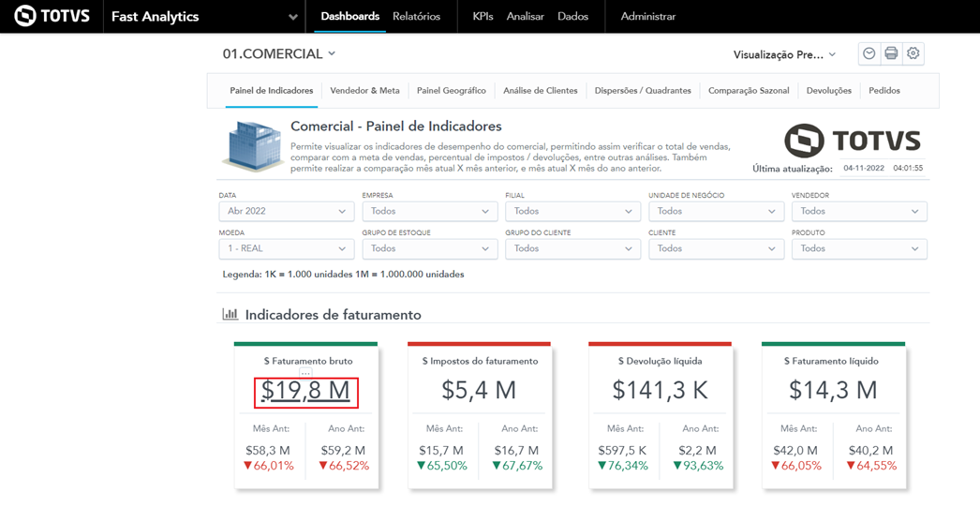
Task: Click the 67,67% green indicator
Action: pyautogui.click(x=517, y=466)
